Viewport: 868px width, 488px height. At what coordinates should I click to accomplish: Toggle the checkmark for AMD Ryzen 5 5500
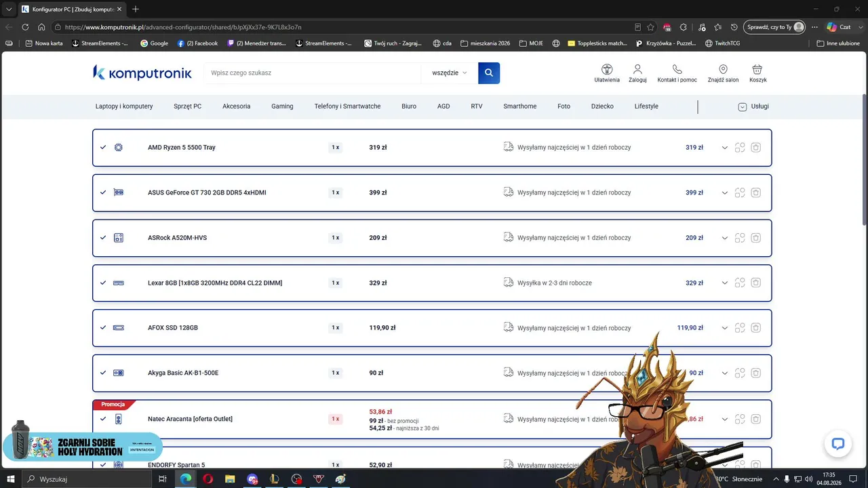click(103, 147)
